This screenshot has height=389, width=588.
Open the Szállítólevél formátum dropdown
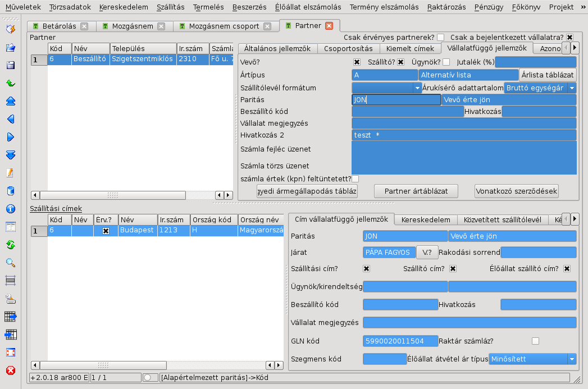point(417,88)
